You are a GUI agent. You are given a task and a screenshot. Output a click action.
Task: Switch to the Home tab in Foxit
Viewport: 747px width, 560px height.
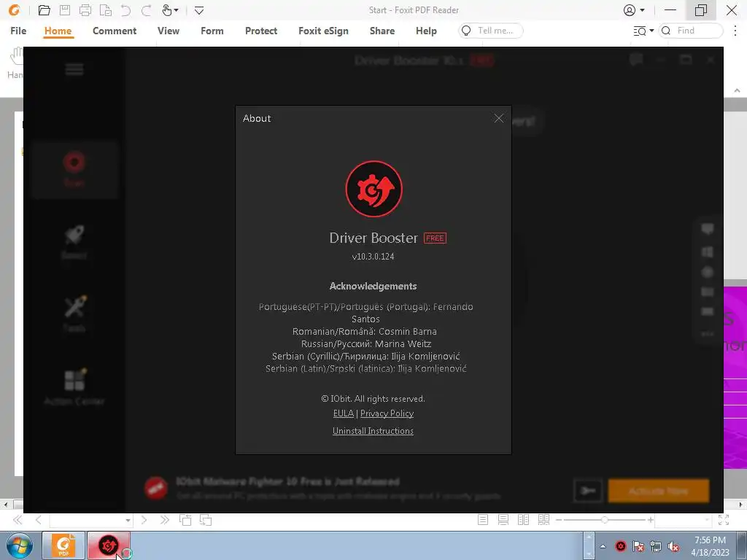[58, 31]
